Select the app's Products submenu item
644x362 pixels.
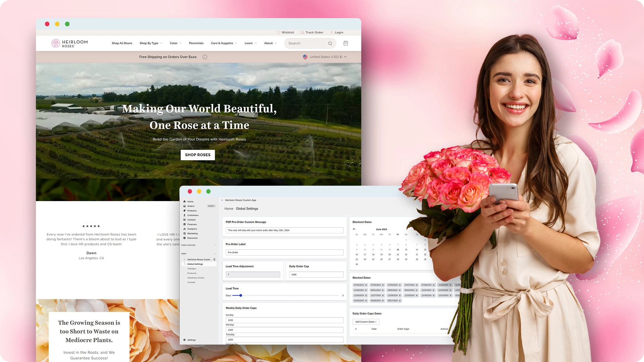pyautogui.click(x=192, y=273)
